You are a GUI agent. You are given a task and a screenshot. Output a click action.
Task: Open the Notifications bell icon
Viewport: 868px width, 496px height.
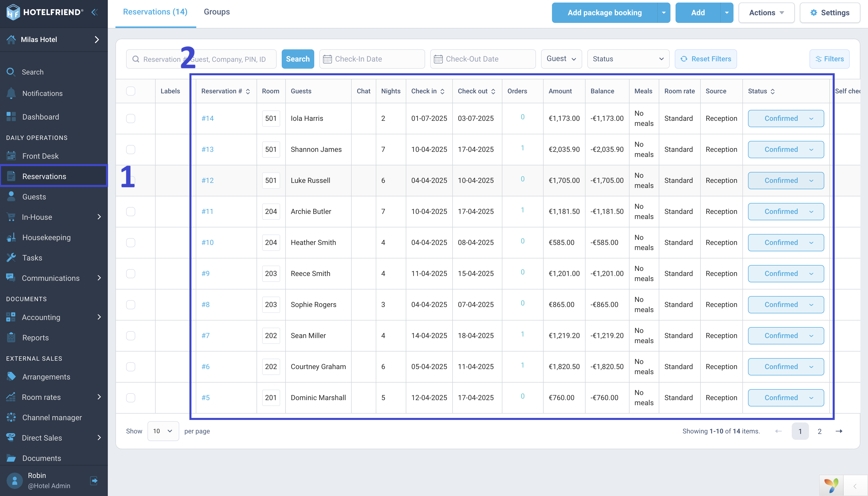point(11,93)
